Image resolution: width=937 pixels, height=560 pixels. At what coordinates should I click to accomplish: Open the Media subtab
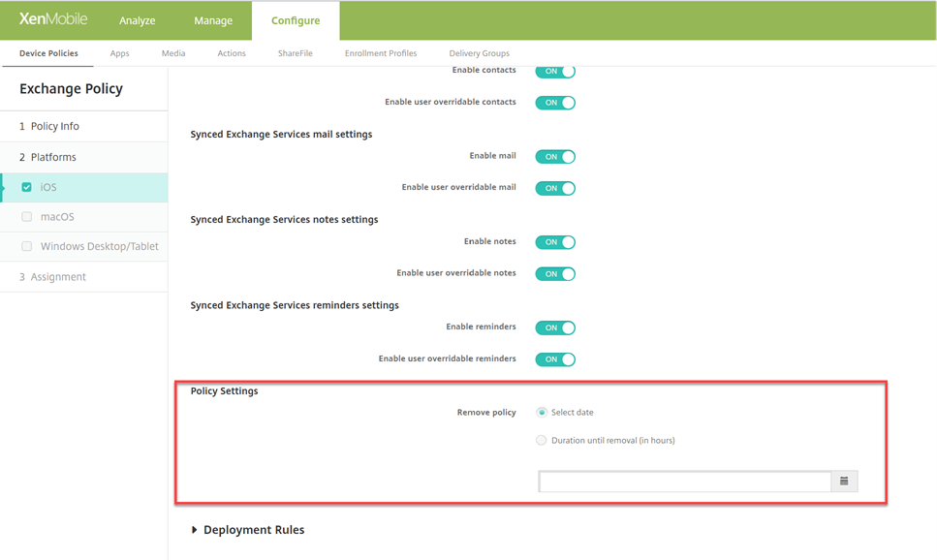pos(173,53)
